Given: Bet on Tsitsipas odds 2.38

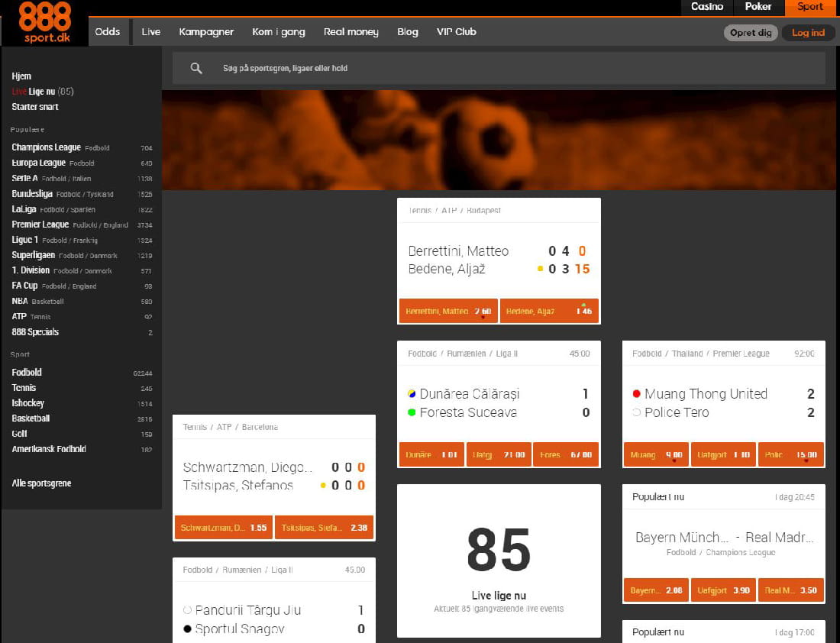Looking at the screenshot, I should [x=324, y=528].
